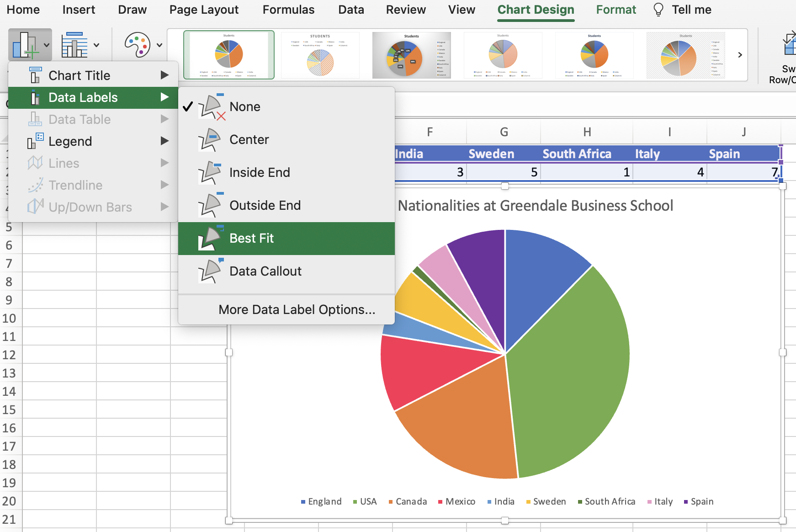Expand the Legend submenu arrow

[165, 141]
